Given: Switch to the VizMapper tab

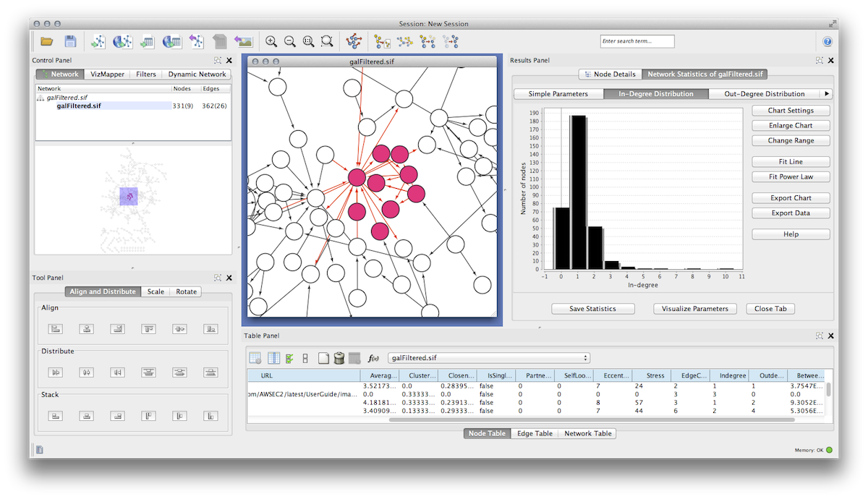Looking at the screenshot, I should coord(107,74).
